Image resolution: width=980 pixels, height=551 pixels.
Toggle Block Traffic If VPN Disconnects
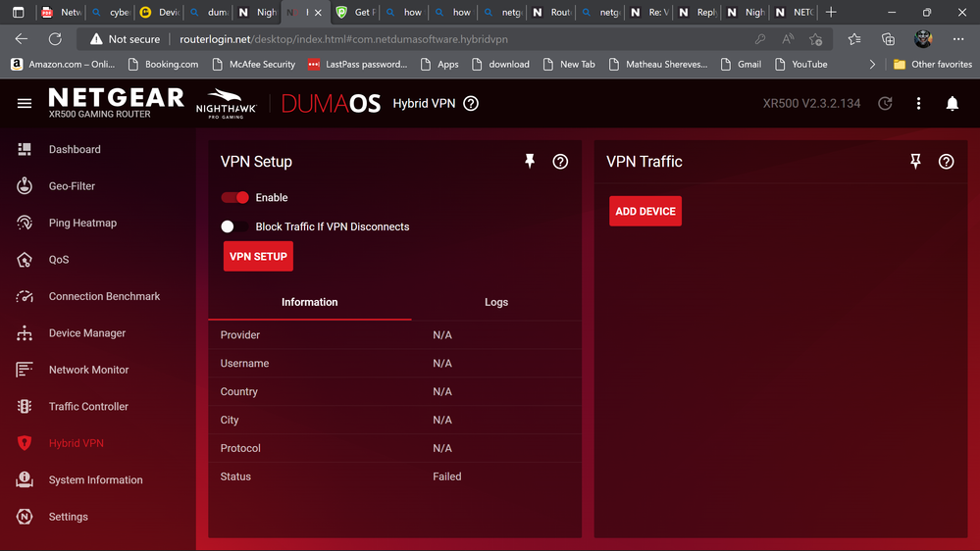coord(233,226)
